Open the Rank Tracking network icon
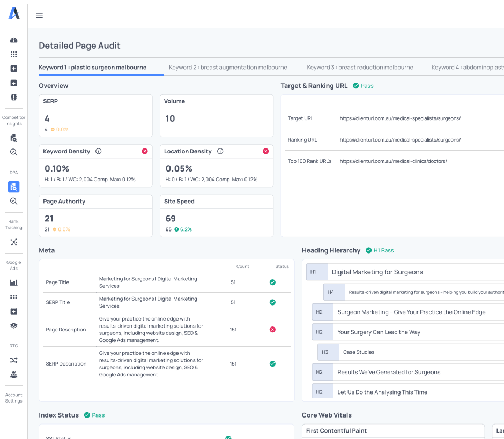 tap(14, 242)
